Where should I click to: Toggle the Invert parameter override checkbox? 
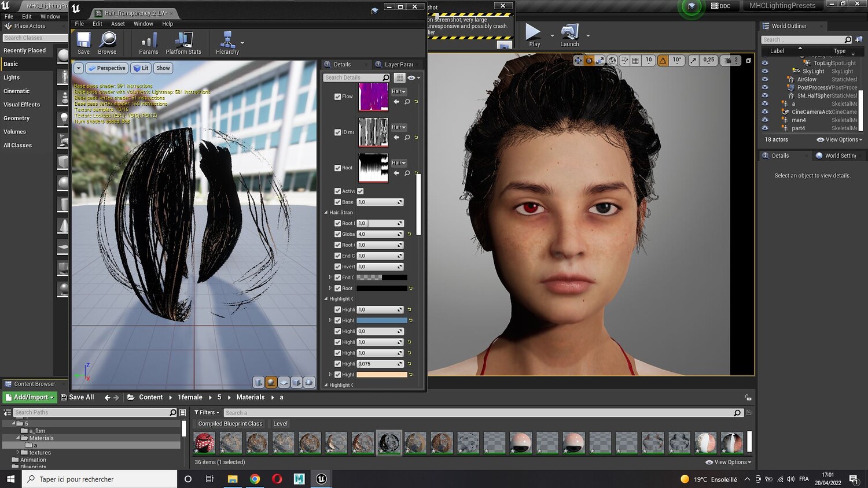tap(337, 267)
